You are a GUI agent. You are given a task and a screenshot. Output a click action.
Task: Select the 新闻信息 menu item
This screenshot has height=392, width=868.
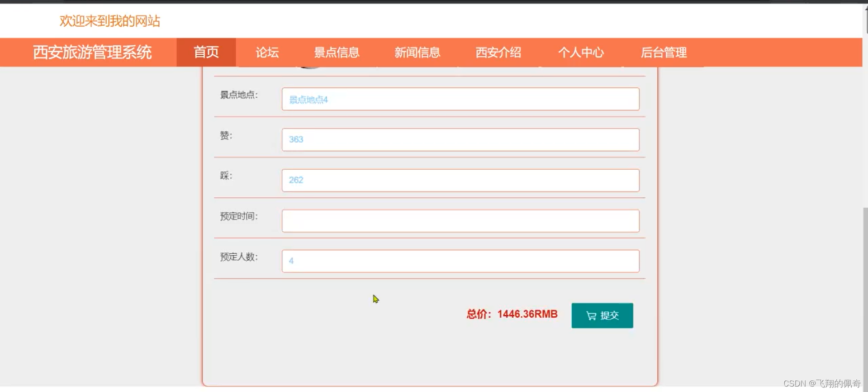(x=417, y=52)
